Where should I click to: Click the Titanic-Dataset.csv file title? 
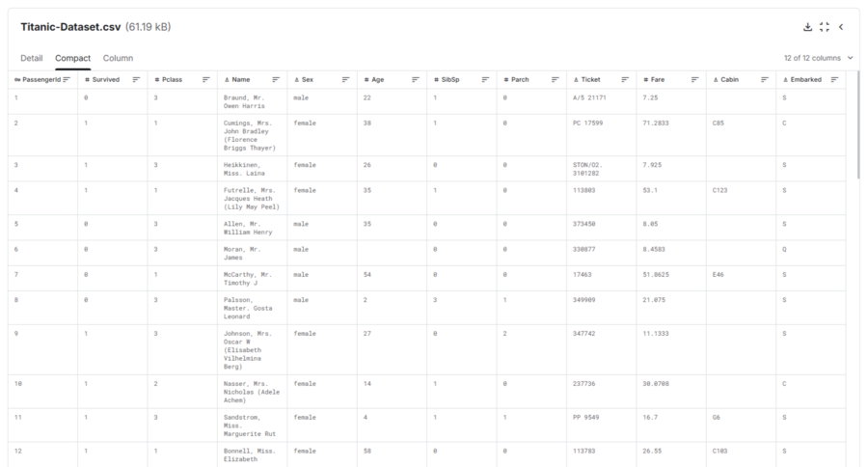pyautogui.click(x=70, y=27)
